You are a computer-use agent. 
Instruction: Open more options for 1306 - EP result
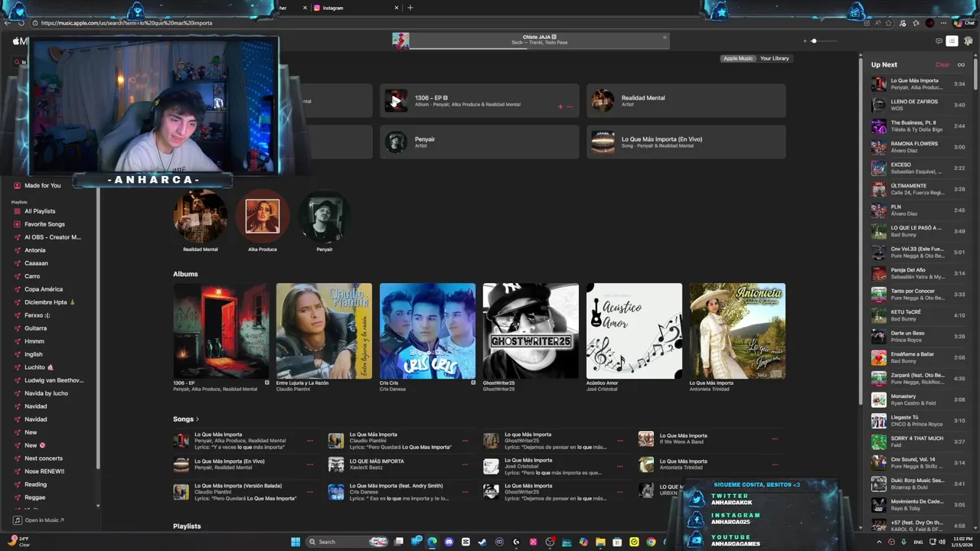(570, 107)
